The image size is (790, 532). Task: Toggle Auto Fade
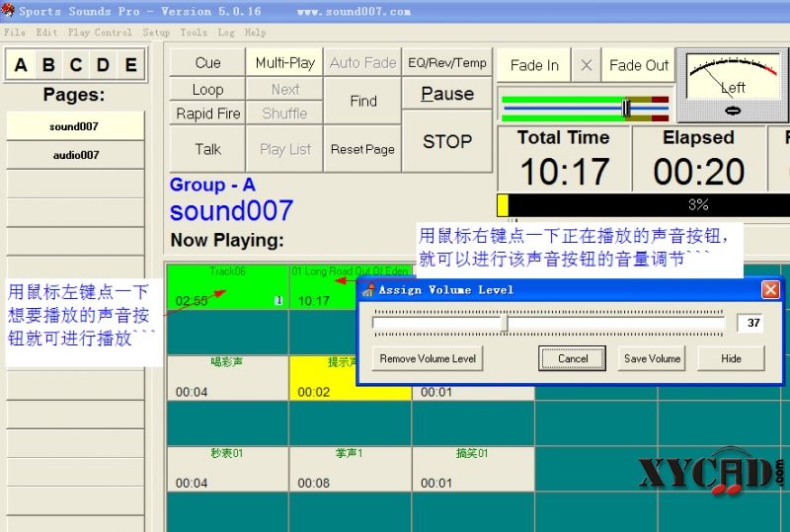362,62
